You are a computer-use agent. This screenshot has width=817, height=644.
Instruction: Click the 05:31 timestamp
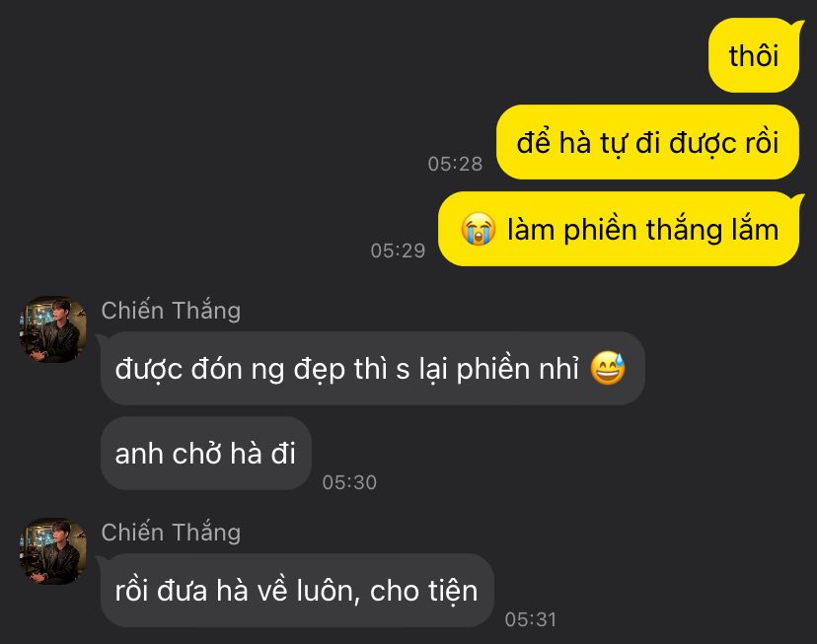(x=531, y=619)
